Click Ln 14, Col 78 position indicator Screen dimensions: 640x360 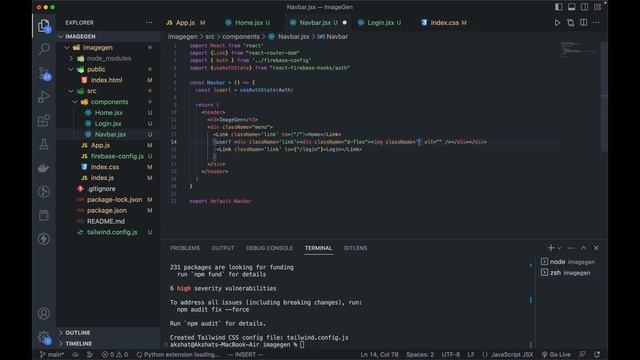click(x=379, y=354)
